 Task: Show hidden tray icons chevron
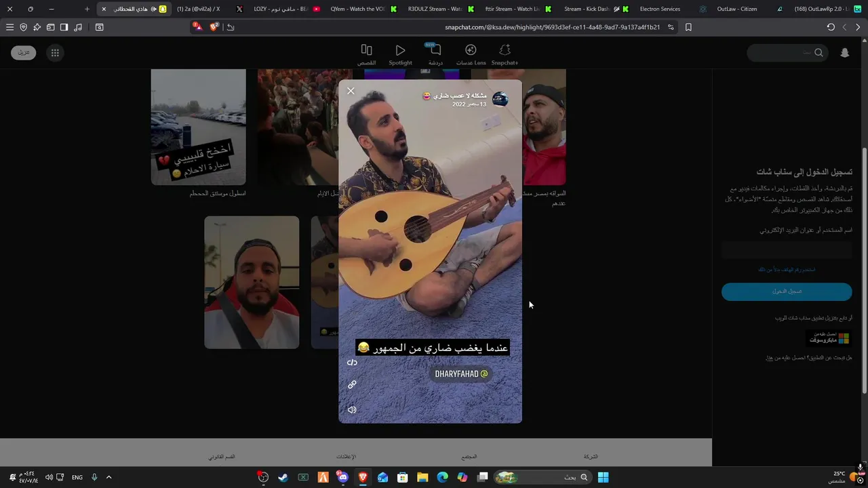[108, 477]
